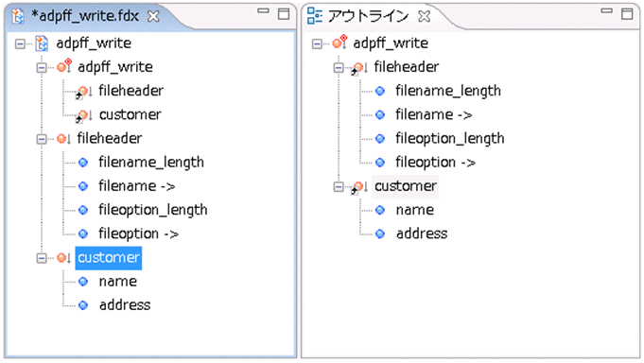
Task: Click customer group icon in editor tree
Action: (63, 258)
